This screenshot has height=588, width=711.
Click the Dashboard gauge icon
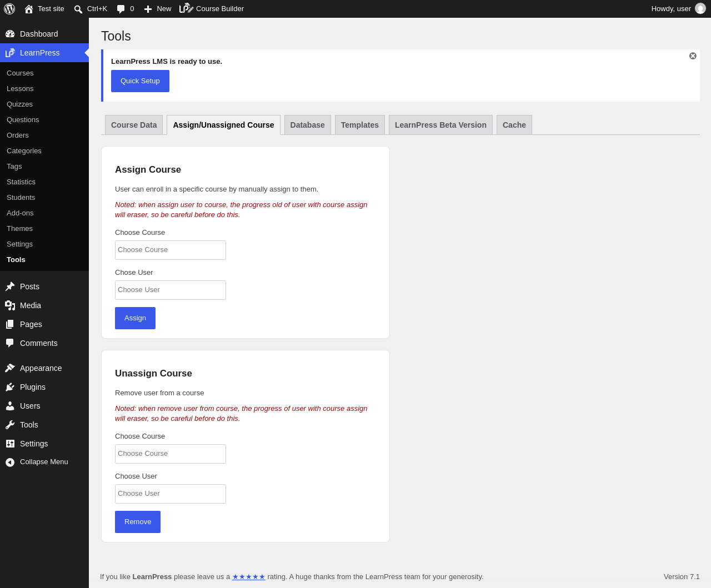click(10, 34)
